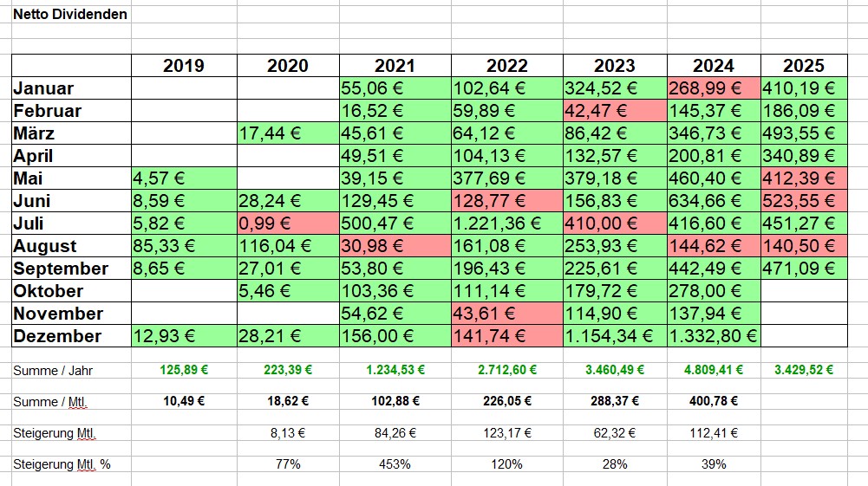Image resolution: width=868 pixels, height=486 pixels.
Task: Select the 453% increase cell for 2021
Action: pos(395,463)
